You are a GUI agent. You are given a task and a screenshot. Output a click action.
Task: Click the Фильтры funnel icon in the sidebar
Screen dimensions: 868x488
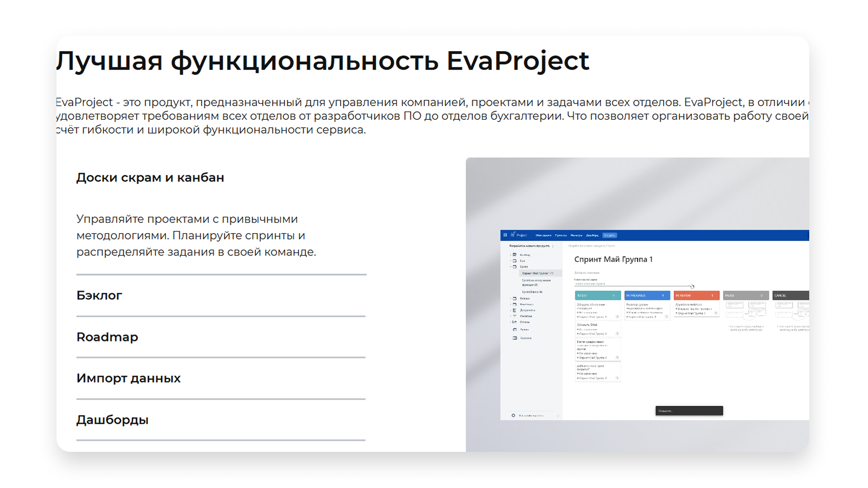pos(514,316)
